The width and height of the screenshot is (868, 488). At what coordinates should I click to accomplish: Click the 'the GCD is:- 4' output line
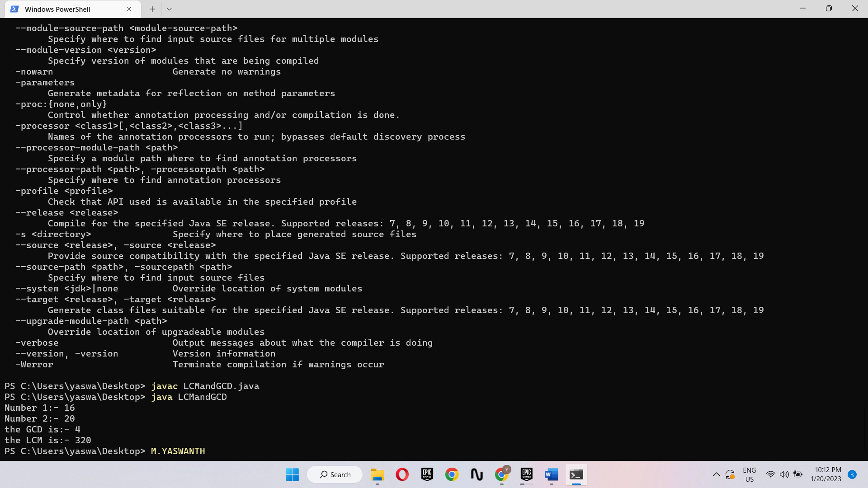point(42,430)
